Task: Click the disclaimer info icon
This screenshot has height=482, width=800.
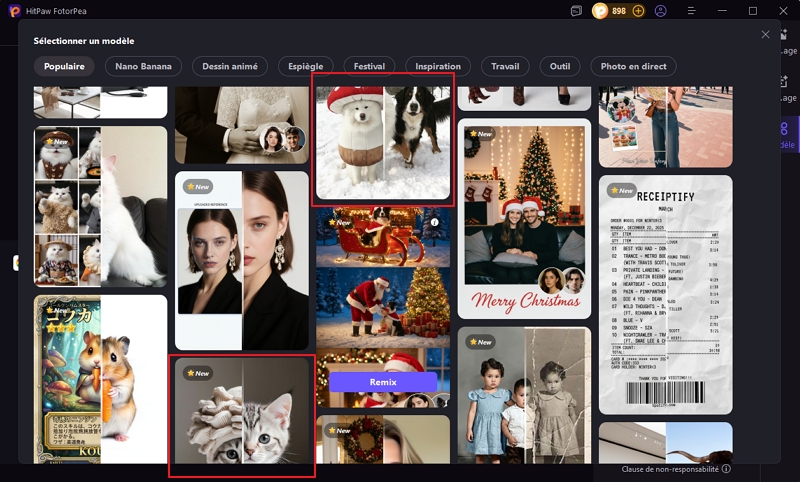Action: (726, 468)
